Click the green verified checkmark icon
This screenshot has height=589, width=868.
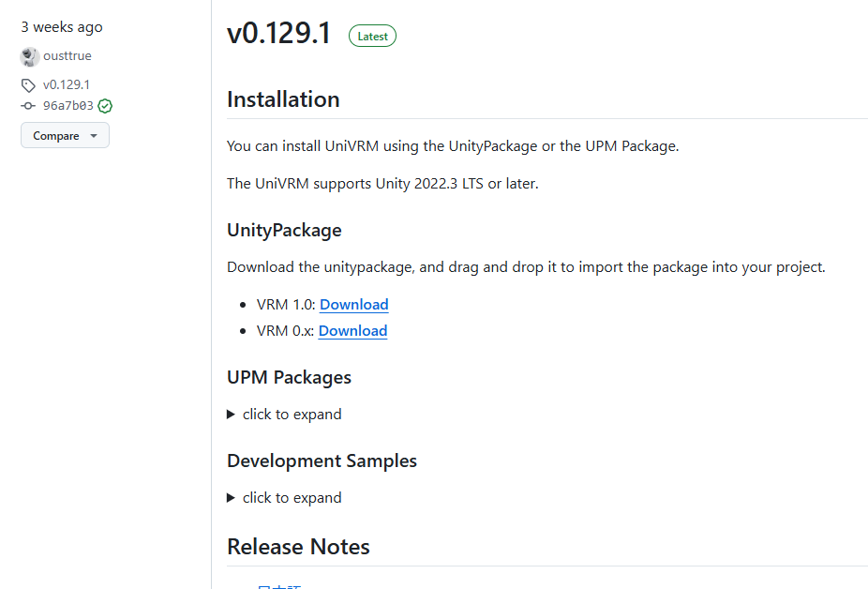tap(105, 106)
